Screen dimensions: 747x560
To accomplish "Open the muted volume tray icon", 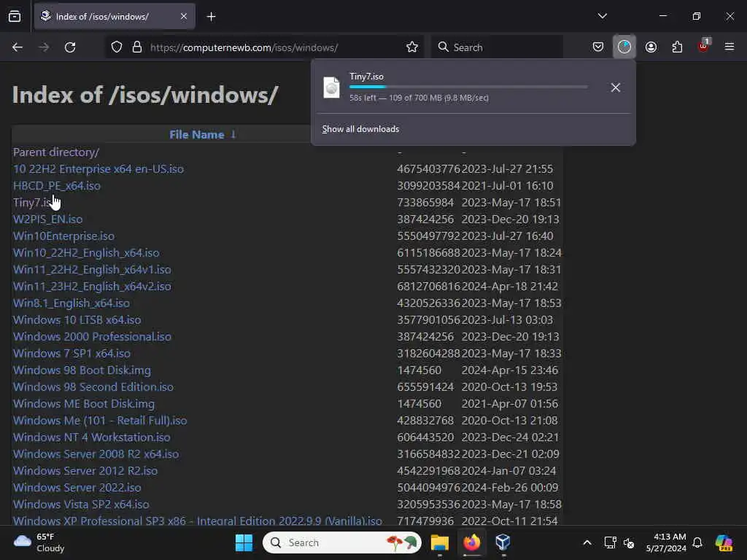I will [x=629, y=542].
